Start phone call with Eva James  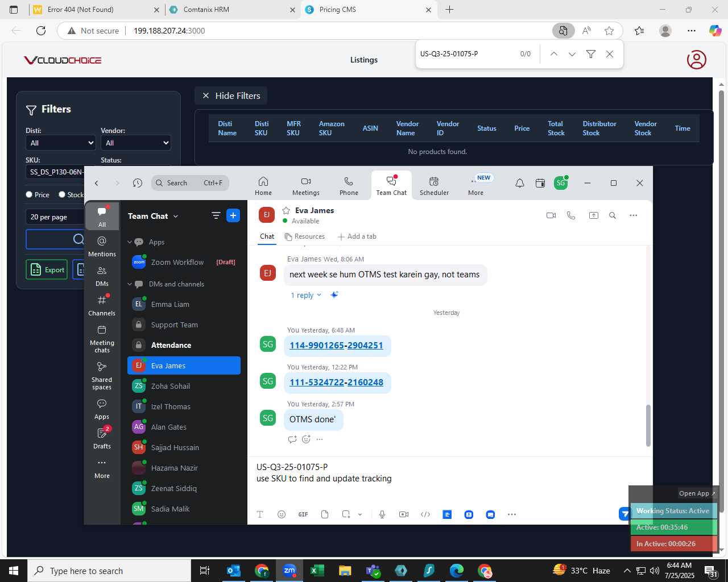pos(571,215)
